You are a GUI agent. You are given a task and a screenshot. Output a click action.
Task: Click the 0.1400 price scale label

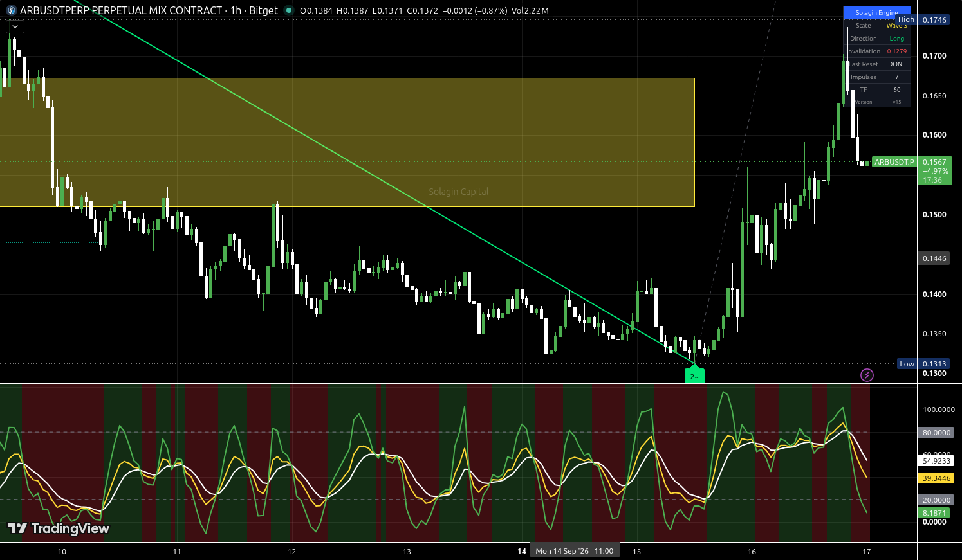(934, 294)
